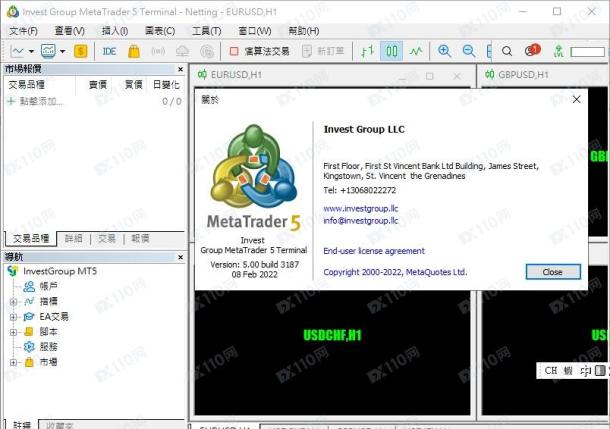Viewport: 610px width, 429px height.
Task: Open the 圖表(C) menu
Action: (x=160, y=31)
